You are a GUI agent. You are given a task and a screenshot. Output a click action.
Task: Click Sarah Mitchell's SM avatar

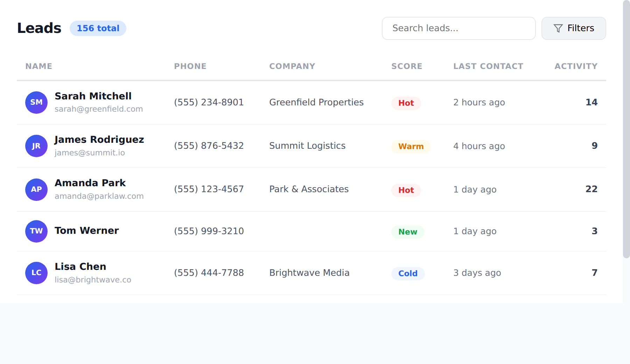tap(36, 102)
